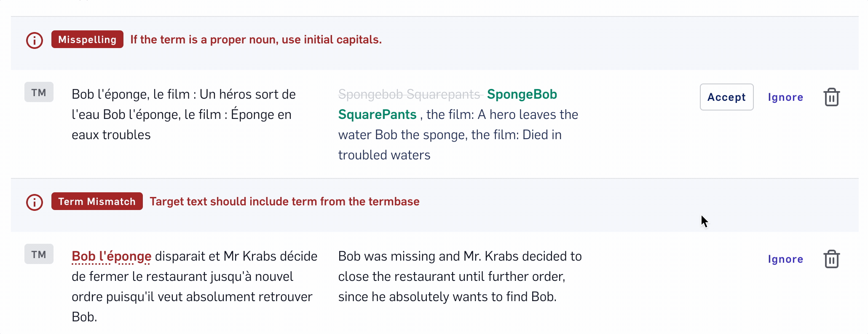This screenshot has width=868, height=334.
Task: Click the TM badge on the SpongeBob film segment
Action: click(39, 92)
